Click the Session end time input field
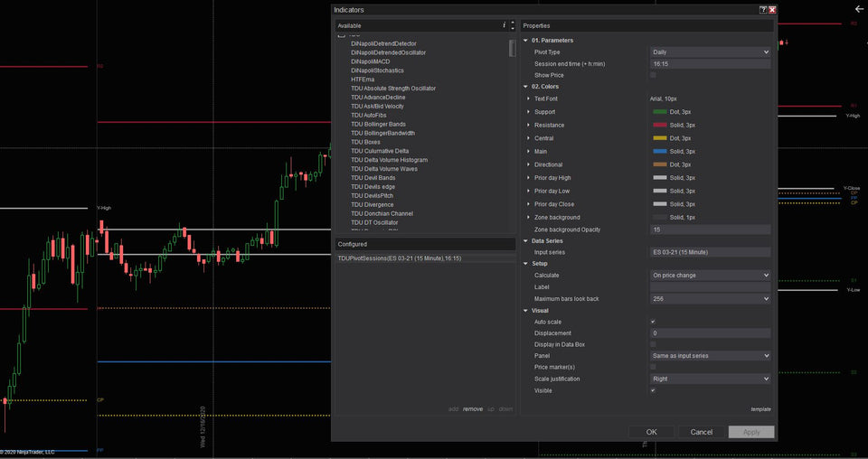Screen dimensions: 868x459 [710, 64]
